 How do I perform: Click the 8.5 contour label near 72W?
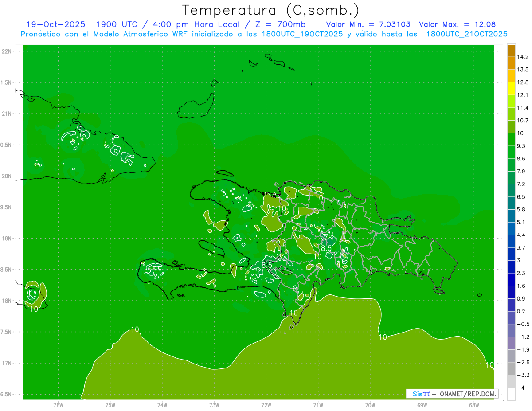pyautogui.click(x=267, y=265)
